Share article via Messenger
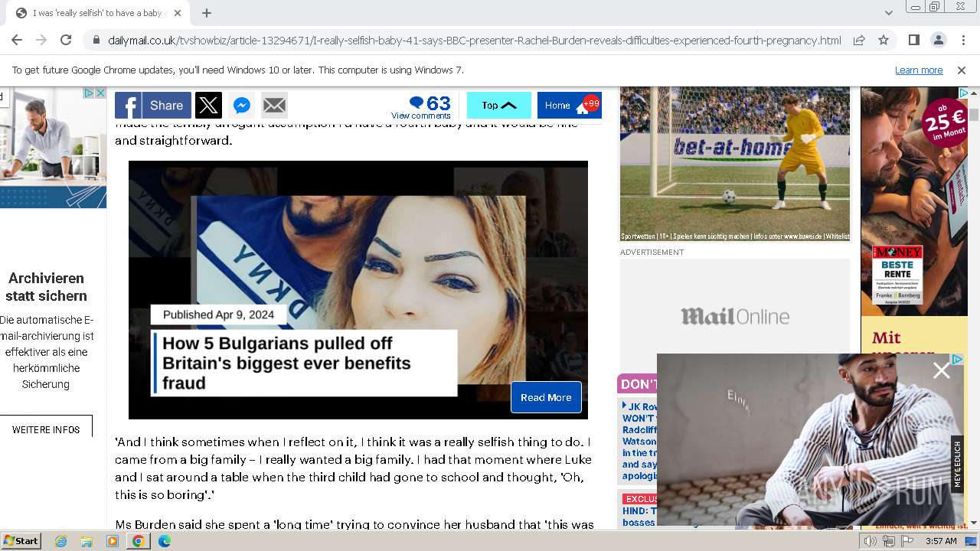 coord(242,106)
